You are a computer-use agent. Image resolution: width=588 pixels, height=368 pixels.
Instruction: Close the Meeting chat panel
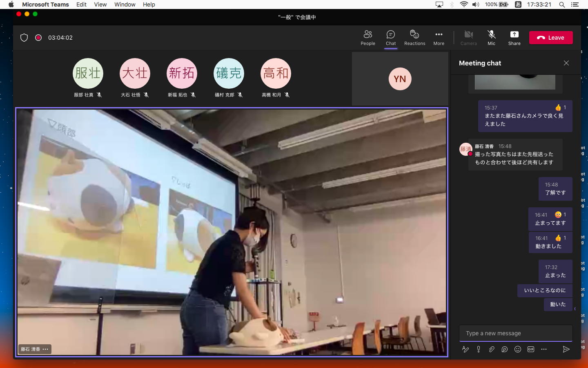pos(566,63)
